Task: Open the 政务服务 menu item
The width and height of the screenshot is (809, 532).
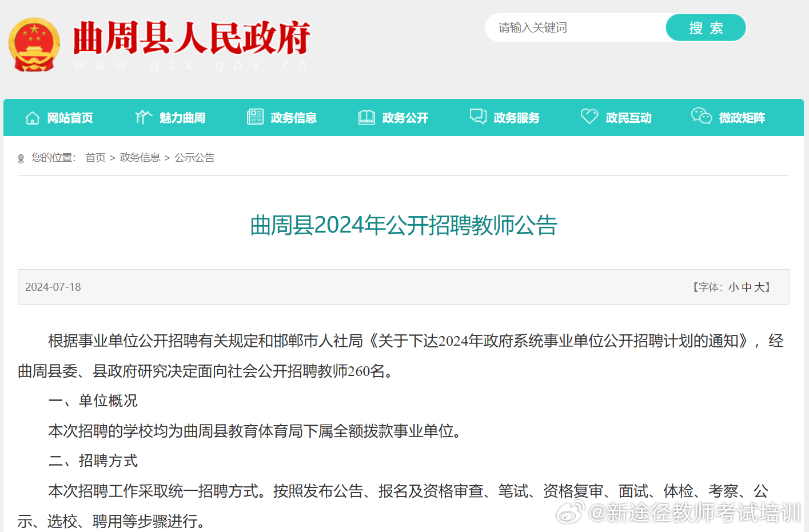Action: click(516, 118)
